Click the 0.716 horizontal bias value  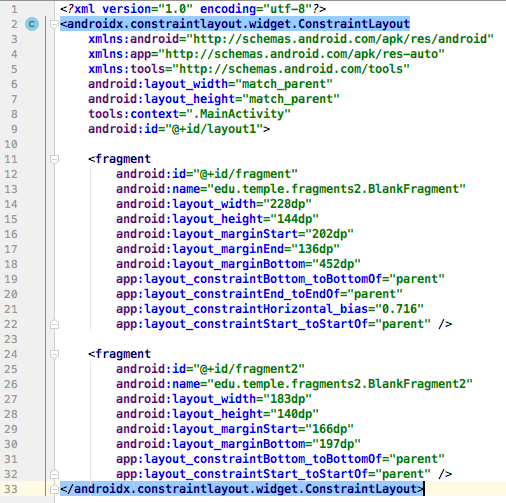pos(399,309)
